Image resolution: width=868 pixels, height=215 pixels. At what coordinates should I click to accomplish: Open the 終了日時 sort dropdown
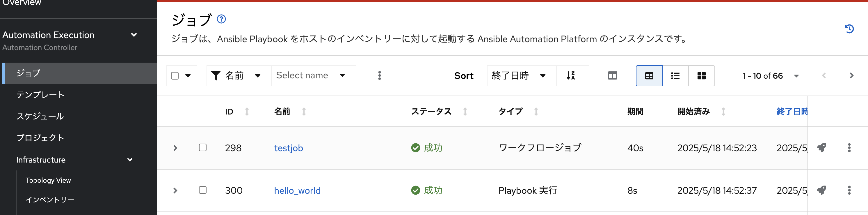[521, 76]
